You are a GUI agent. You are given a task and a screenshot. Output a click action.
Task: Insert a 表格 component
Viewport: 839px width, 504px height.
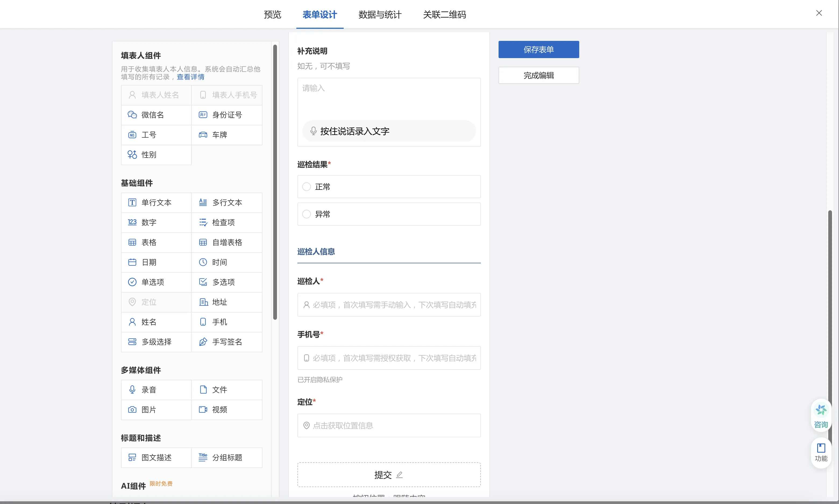(x=156, y=242)
